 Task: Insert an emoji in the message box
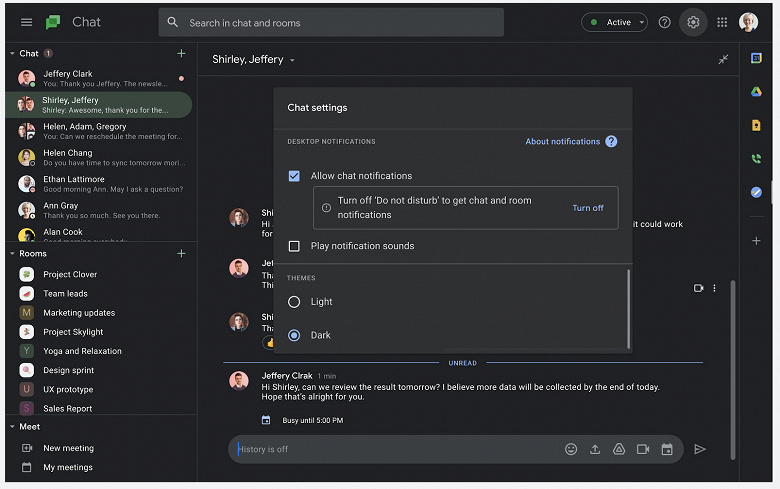pos(571,449)
